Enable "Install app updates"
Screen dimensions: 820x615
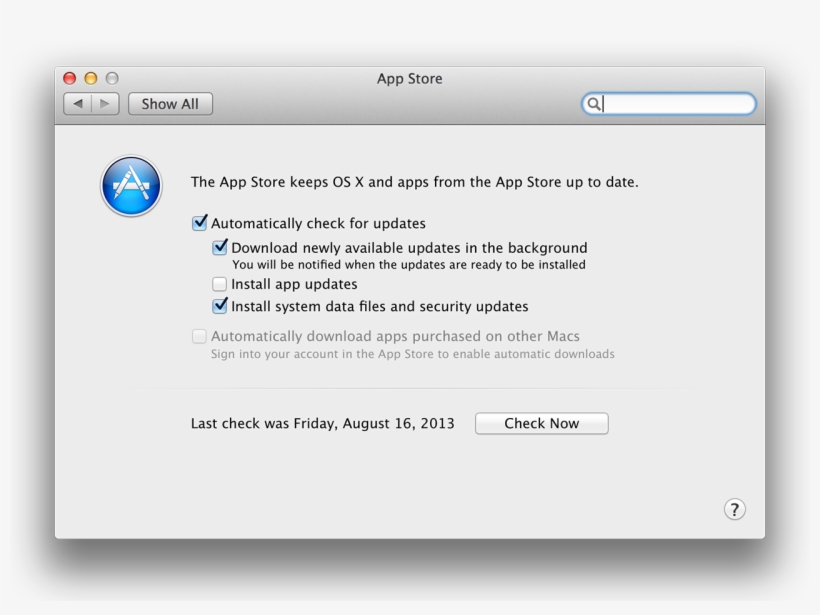click(x=220, y=284)
